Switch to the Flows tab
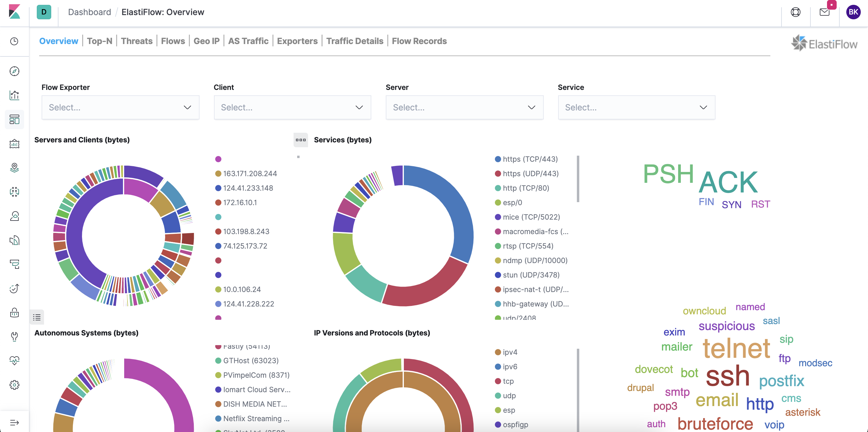This screenshot has width=868, height=432. tap(173, 41)
